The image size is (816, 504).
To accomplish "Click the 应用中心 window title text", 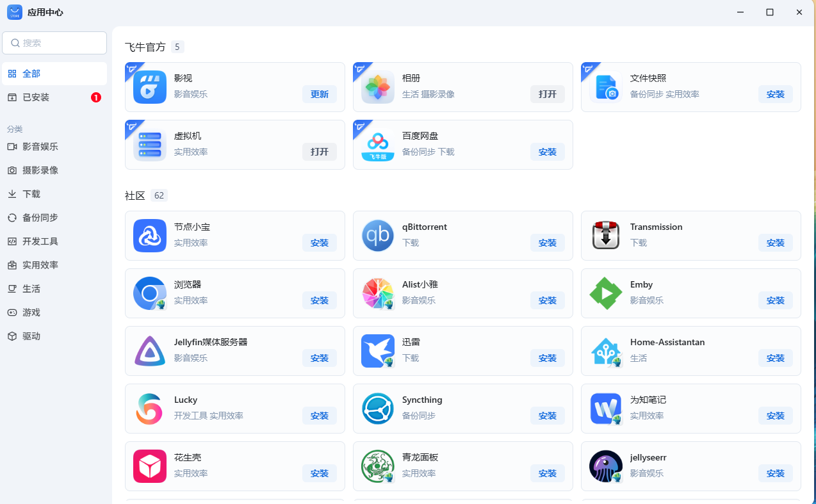I will (x=45, y=12).
